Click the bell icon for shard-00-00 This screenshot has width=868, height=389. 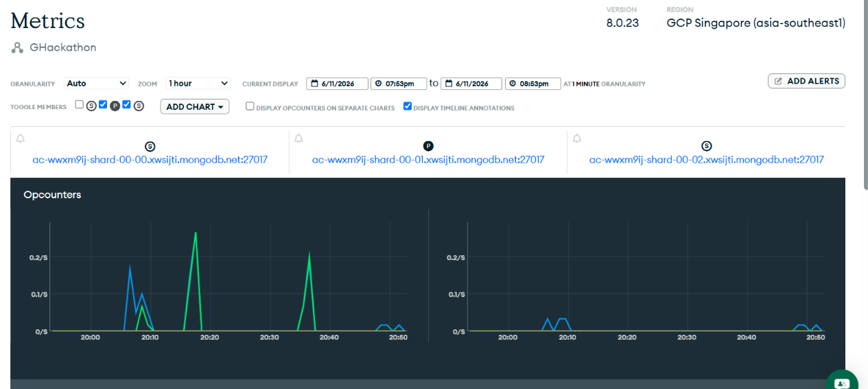pyautogui.click(x=20, y=139)
